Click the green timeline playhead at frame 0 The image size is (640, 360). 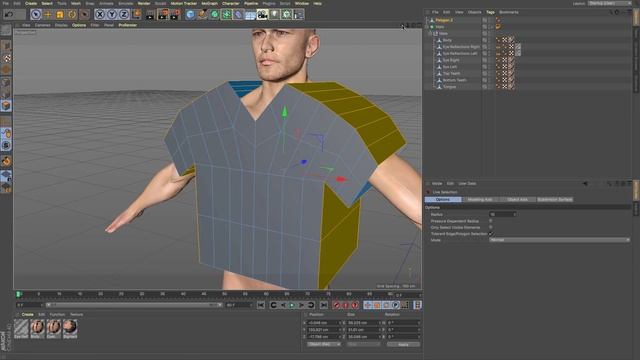click(18, 294)
